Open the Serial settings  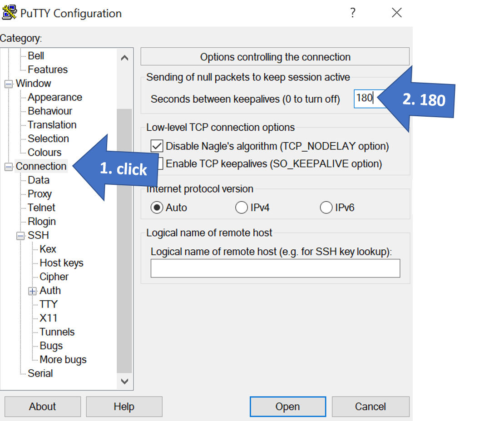40,374
